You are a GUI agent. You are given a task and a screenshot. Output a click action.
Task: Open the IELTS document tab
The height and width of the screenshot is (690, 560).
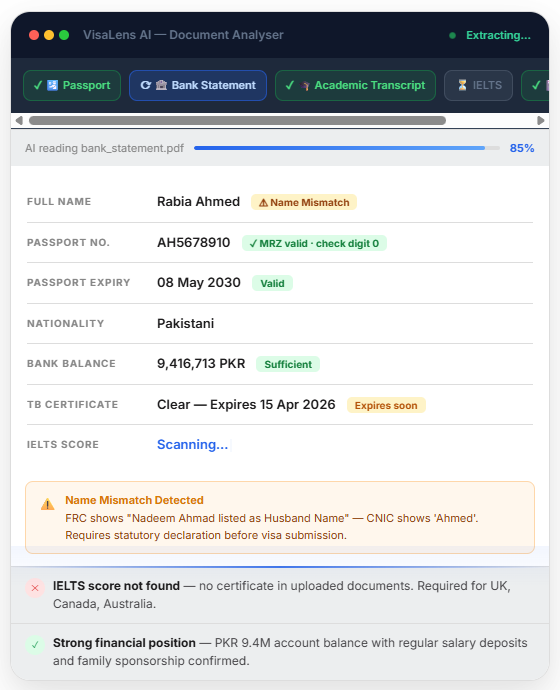[478, 85]
